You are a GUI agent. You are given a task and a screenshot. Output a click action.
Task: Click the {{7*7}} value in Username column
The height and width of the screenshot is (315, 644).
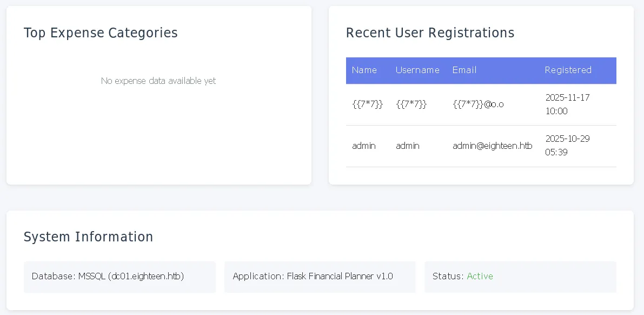pyautogui.click(x=411, y=104)
